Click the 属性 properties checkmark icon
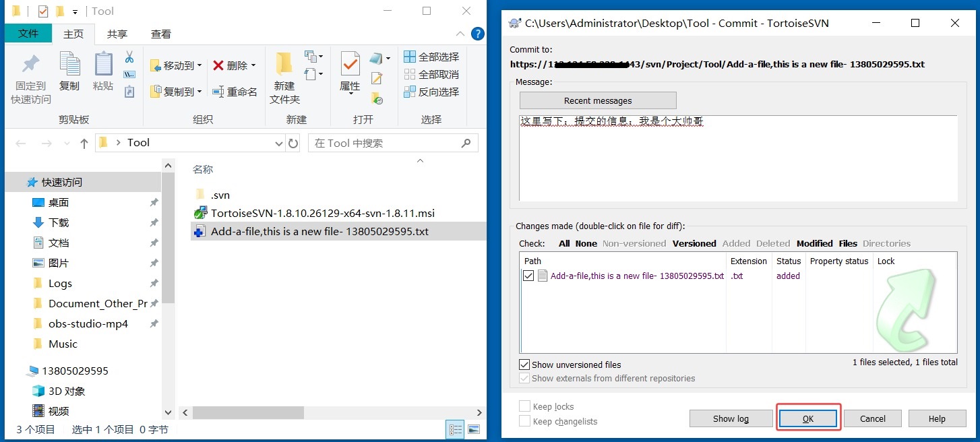This screenshot has width=980, height=442. click(x=350, y=64)
